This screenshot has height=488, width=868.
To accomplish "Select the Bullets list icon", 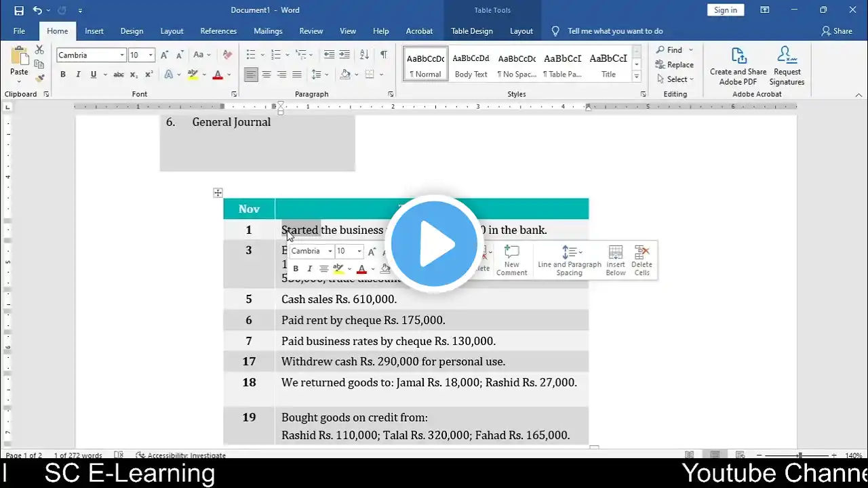I will click(251, 55).
